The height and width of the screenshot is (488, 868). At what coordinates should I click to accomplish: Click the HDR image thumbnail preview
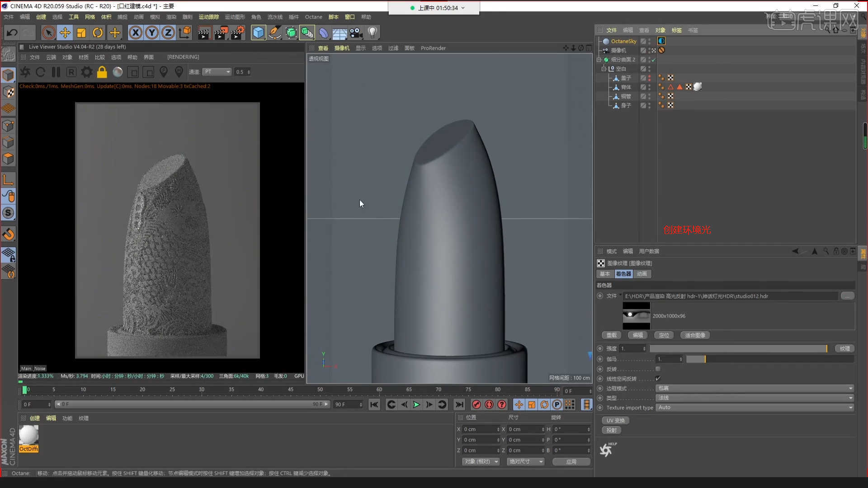pos(637,316)
